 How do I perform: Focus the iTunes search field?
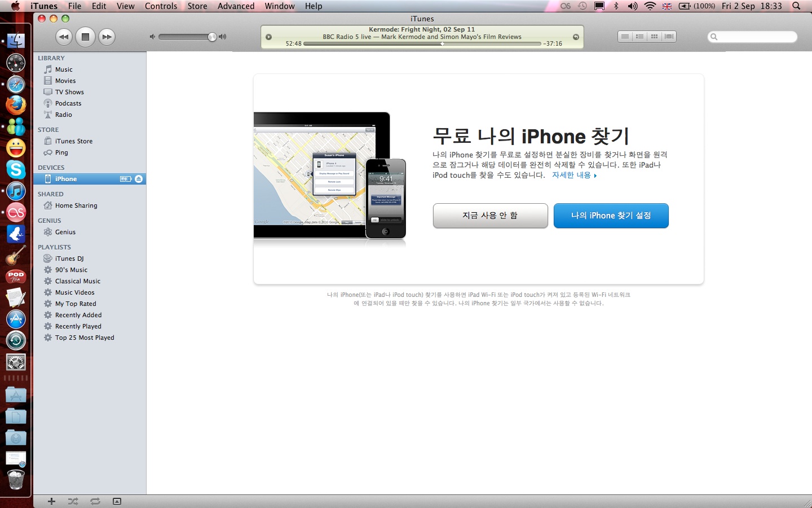[752, 37]
